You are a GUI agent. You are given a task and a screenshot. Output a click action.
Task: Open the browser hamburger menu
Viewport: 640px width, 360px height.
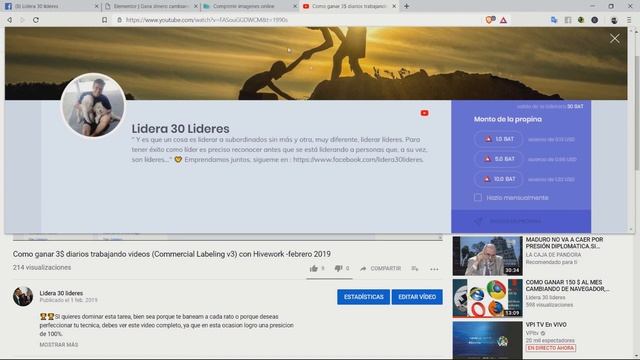click(x=629, y=20)
